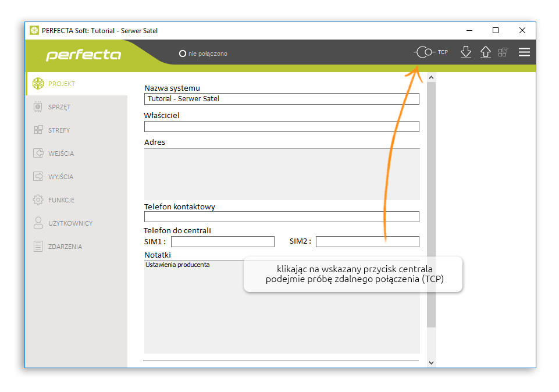This screenshot has width=559, height=392.
Task: Click the download (read data) arrow icon
Action: point(465,52)
